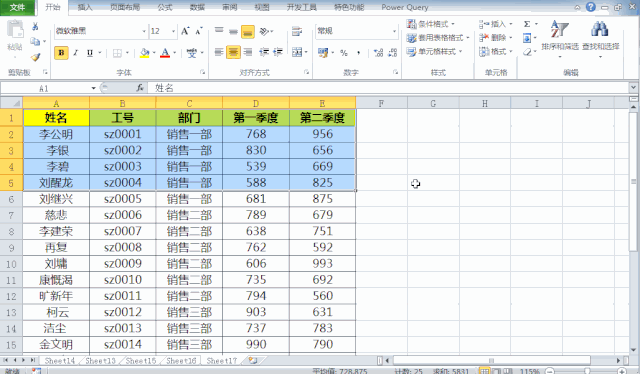
Task: Open the Excel Help question mark
Action: [591, 7]
